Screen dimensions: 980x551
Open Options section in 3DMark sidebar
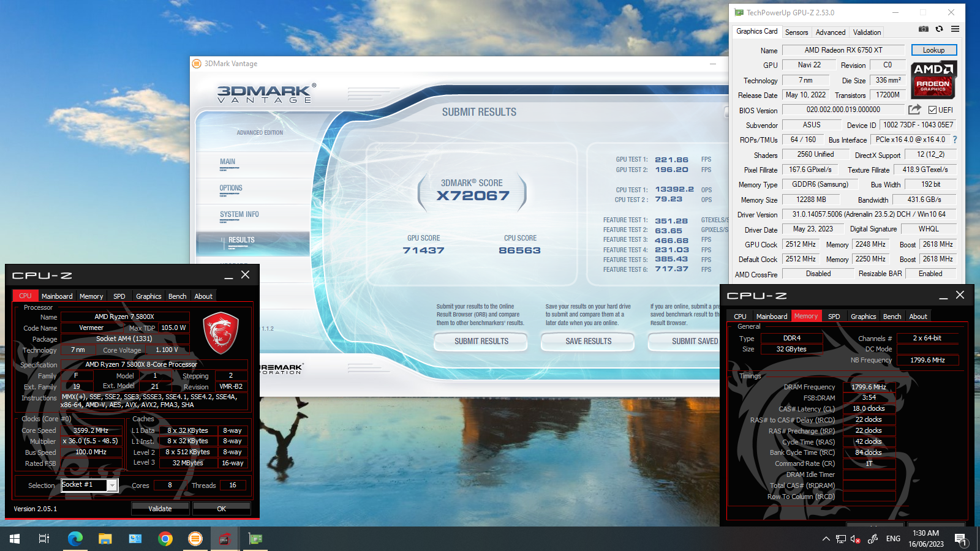(x=231, y=189)
